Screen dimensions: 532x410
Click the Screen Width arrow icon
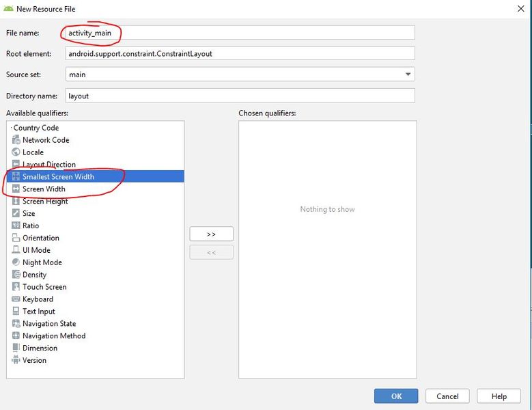pyautogui.click(x=16, y=189)
